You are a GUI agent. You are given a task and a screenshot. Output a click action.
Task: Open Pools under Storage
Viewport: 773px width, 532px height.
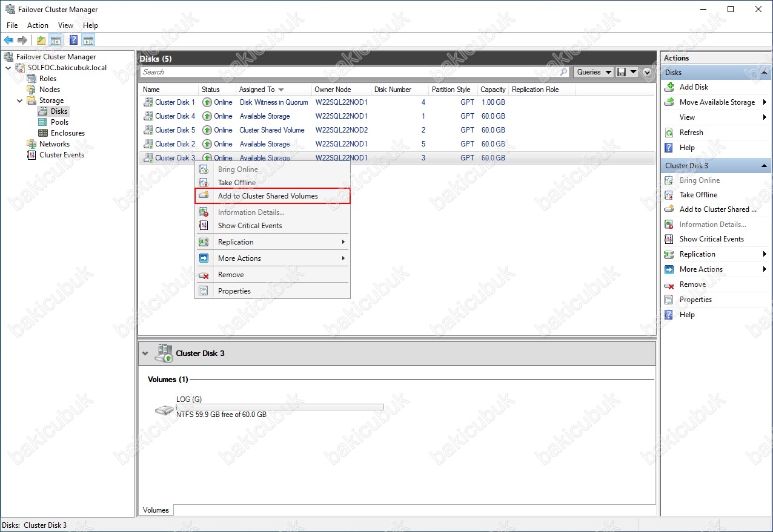point(59,122)
